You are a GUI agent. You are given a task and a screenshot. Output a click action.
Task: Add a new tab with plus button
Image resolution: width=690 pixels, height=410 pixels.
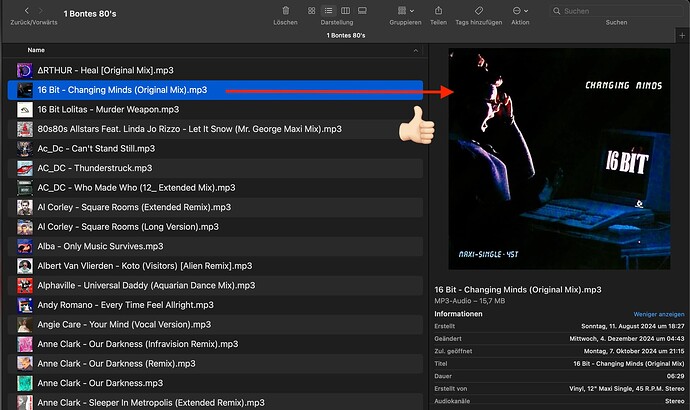(x=682, y=36)
